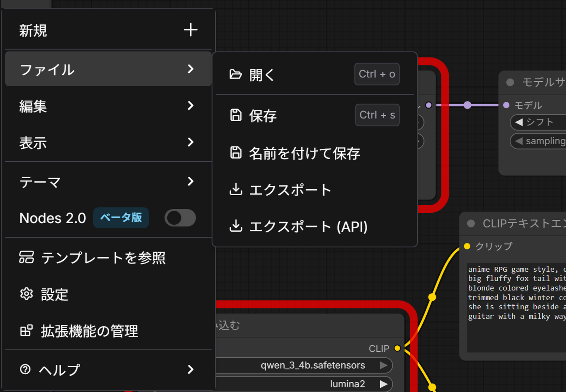Screen dimensions: 566x392
Task: Toggle the Nodes 2.0 beta switch
Action: (180, 218)
